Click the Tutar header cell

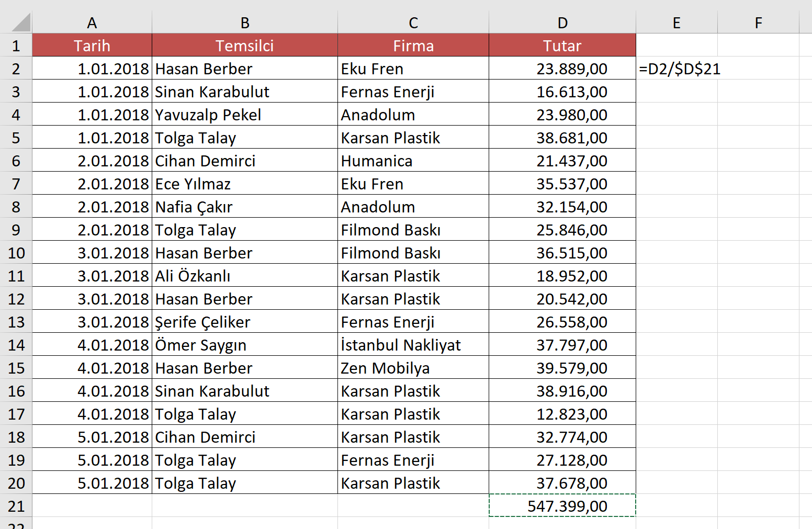562,46
